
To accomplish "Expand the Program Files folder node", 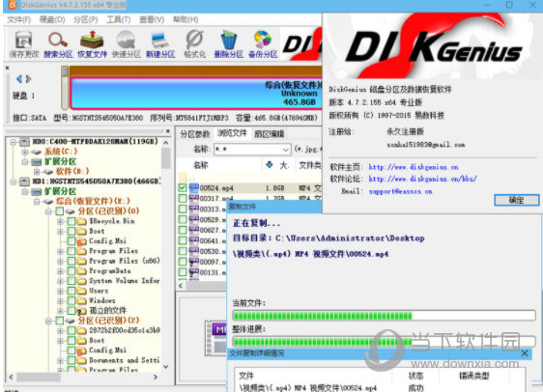I will coord(60,251).
